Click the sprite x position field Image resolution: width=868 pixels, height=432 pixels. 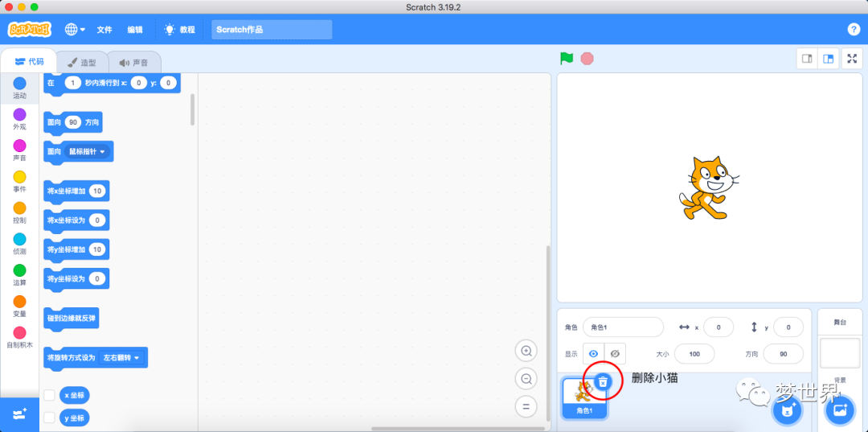click(x=719, y=327)
